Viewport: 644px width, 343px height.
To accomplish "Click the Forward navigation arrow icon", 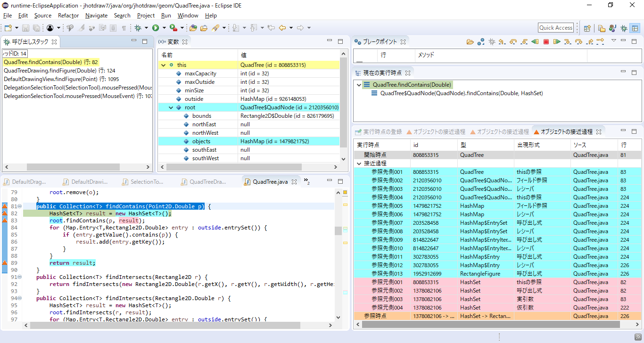I will [300, 28].
